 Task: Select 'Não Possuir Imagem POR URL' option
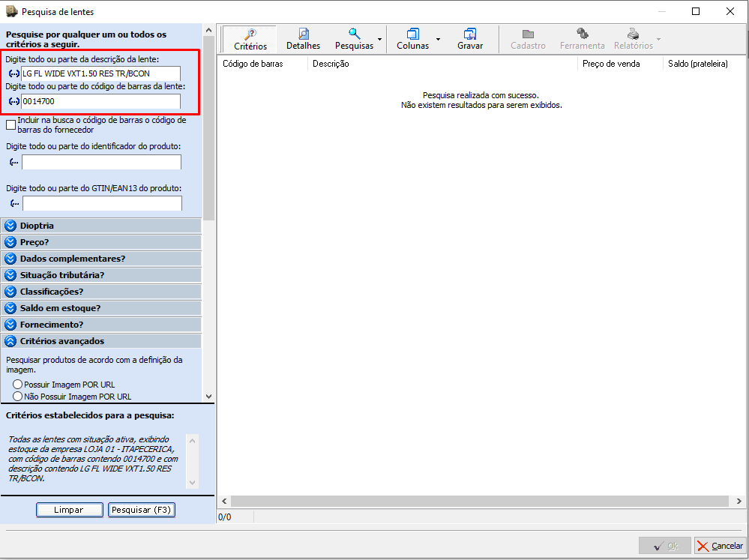click(18, 397)
